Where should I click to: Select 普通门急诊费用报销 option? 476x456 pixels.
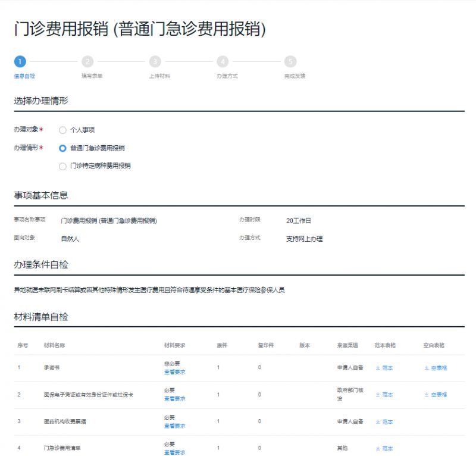point(62,149)
